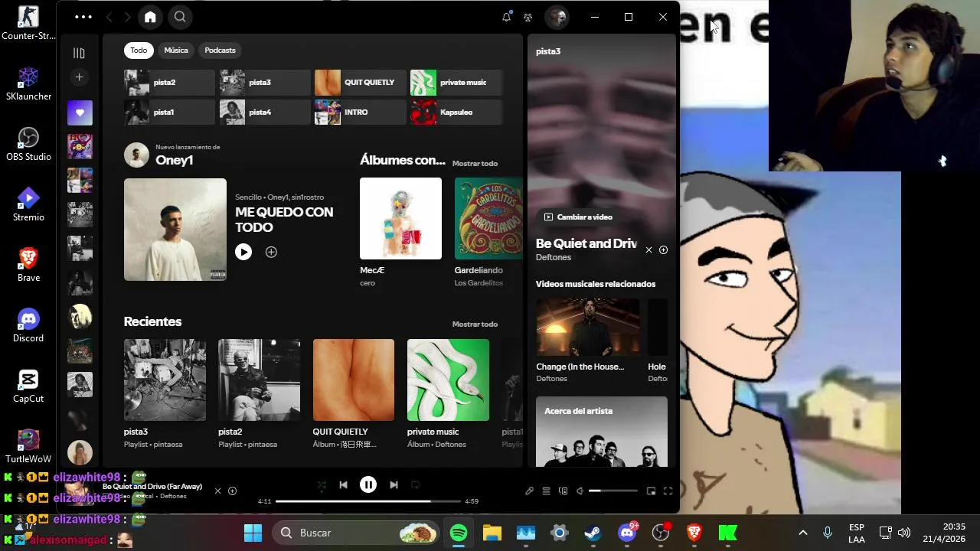Open pista2 playlist in Recientes
This screenshot has height=551, width=980.
point(259,380)
